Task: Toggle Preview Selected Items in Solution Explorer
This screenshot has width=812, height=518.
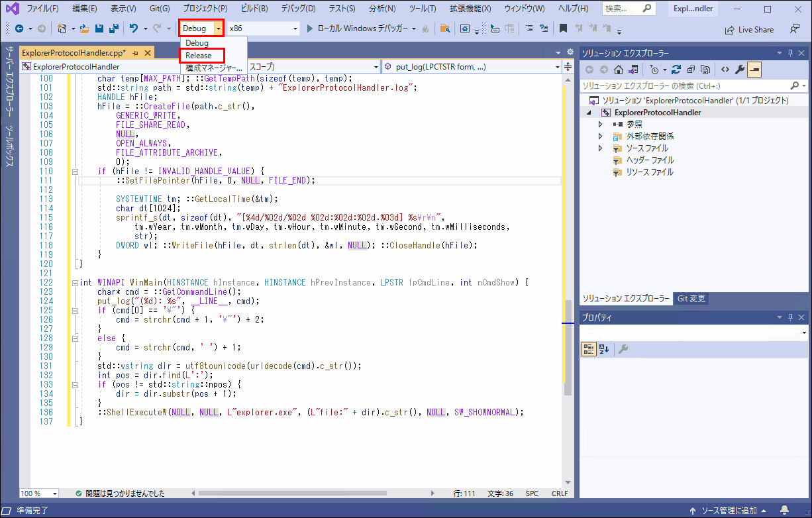Action: [754, 70]
